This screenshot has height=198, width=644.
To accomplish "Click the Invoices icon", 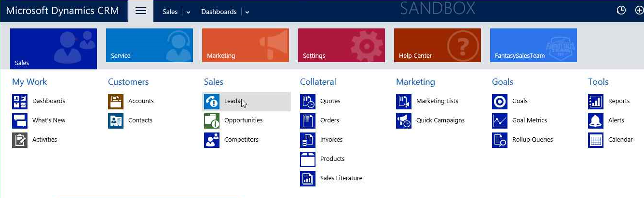I will (x=308, y=140).
